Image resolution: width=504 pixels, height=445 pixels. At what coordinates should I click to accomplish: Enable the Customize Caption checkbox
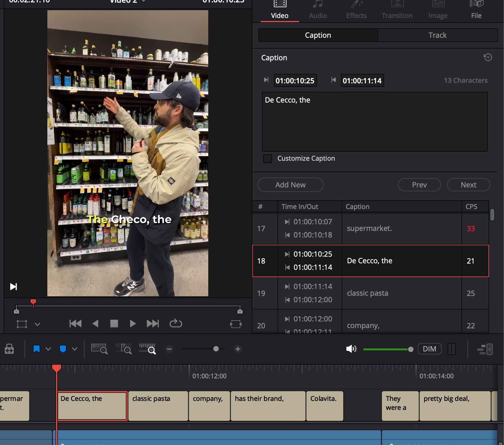pos(268,158)
